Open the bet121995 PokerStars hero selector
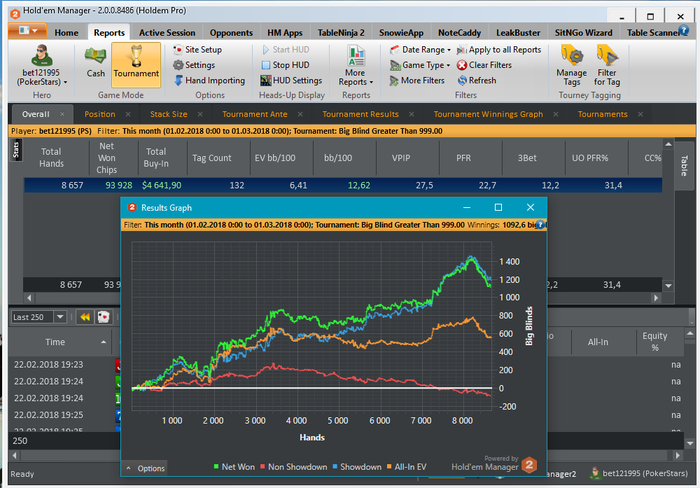This screenshot has height=488, width=700. pos(42,65)
